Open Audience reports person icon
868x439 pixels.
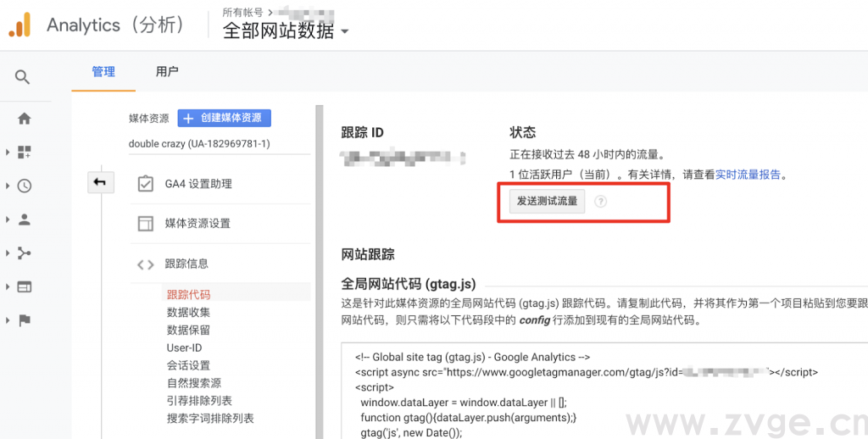tap(25, 219)
